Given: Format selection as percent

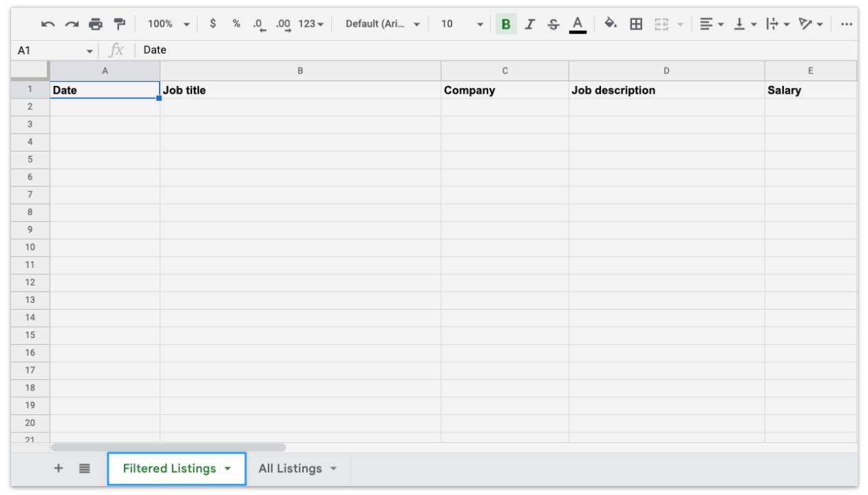Looking at the screenshot, I should pyautogui.click(x=236, y=23).
